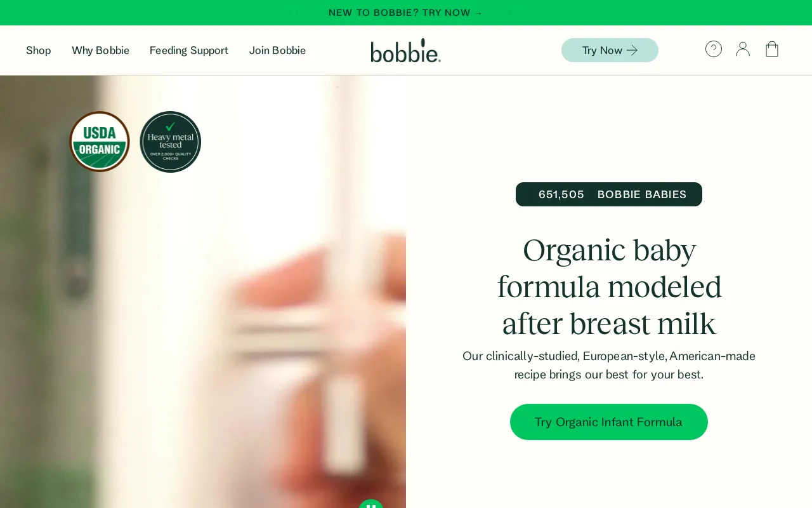Click the green announcement bar
The image size is (812, 508).
[406, 13]
